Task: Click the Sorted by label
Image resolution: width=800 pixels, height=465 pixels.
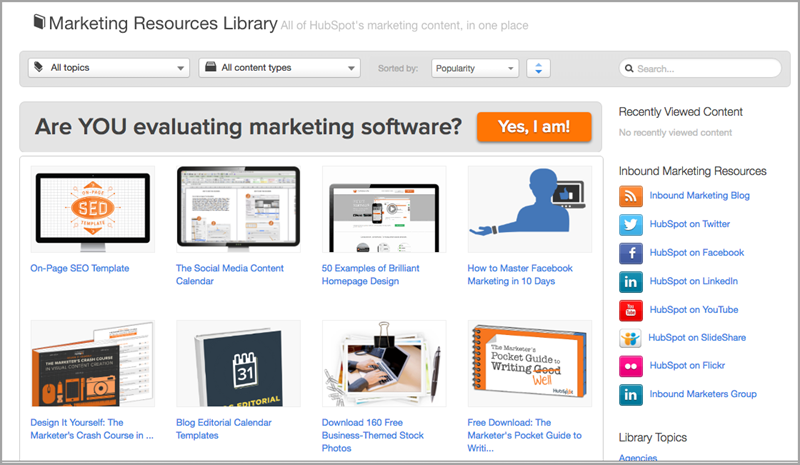Action: pos(398,68)
